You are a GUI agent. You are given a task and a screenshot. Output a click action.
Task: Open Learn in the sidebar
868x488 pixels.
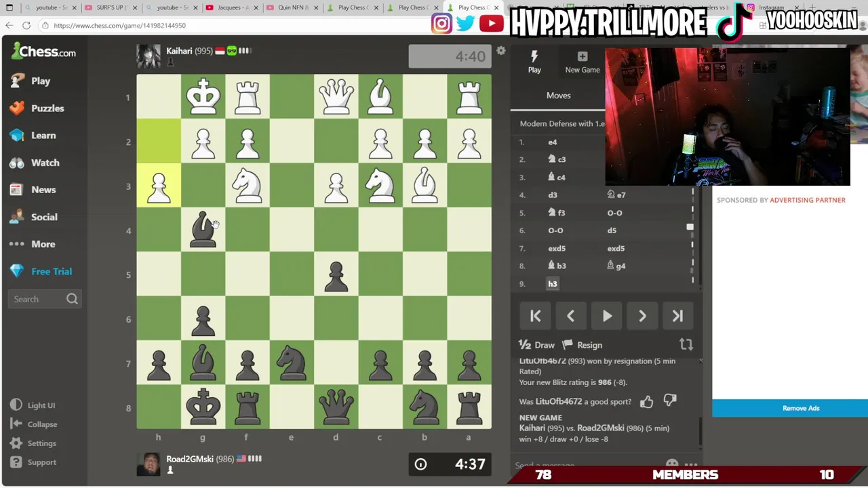point(33,135)
